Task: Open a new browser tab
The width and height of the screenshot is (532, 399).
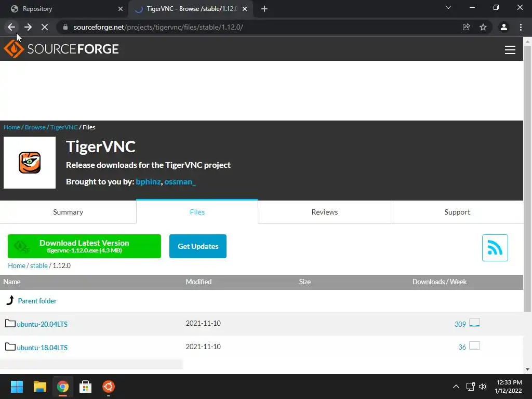Action: (x=264, y=9)
